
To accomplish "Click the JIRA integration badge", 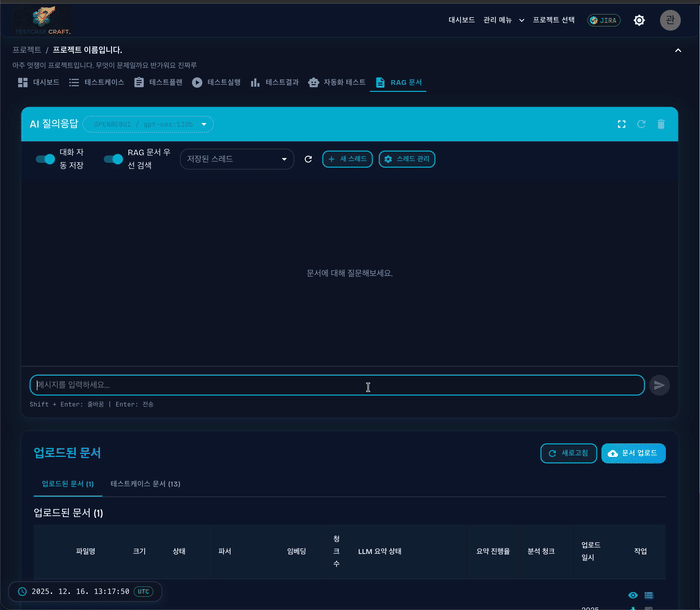I will coord(604,20).
